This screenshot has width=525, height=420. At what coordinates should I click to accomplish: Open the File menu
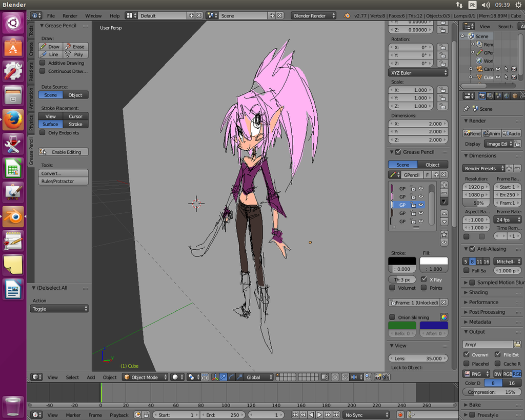[51, 16]
